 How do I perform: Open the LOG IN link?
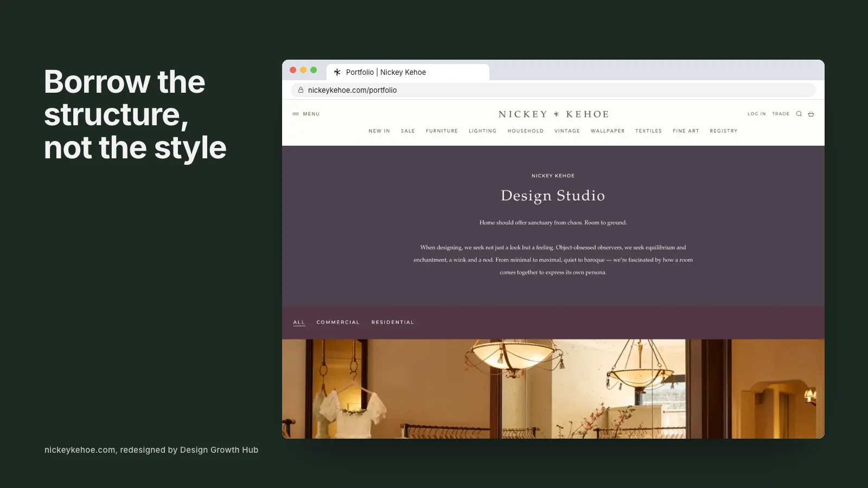757,114
